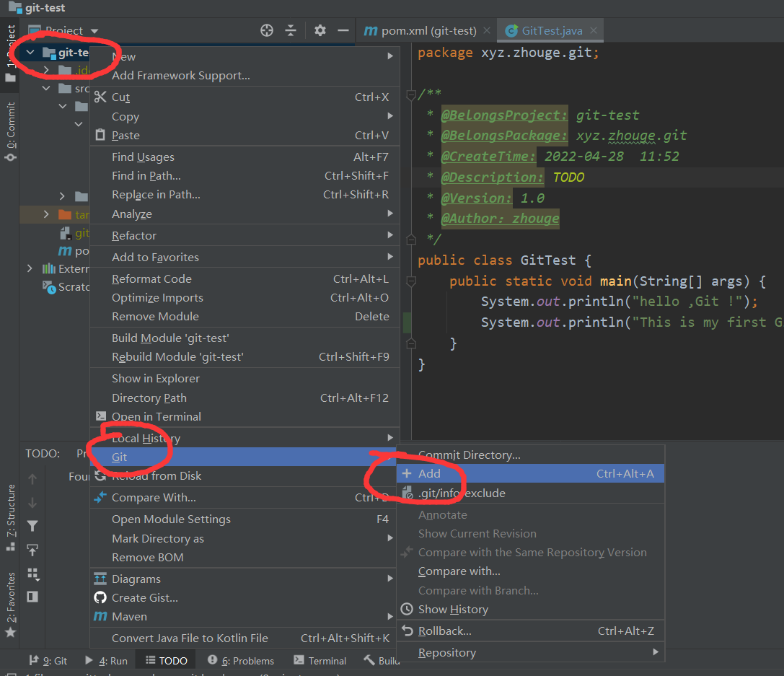The width and height of the screenshot is (784, 676).
Task: Click Find in Path
Action: pyautogui.click(x=245, y=176)
